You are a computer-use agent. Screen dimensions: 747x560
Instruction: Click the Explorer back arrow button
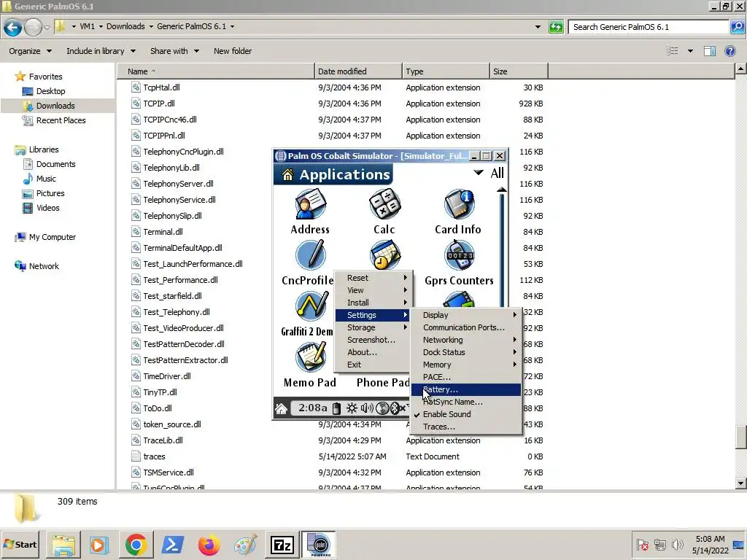(13, 27)
